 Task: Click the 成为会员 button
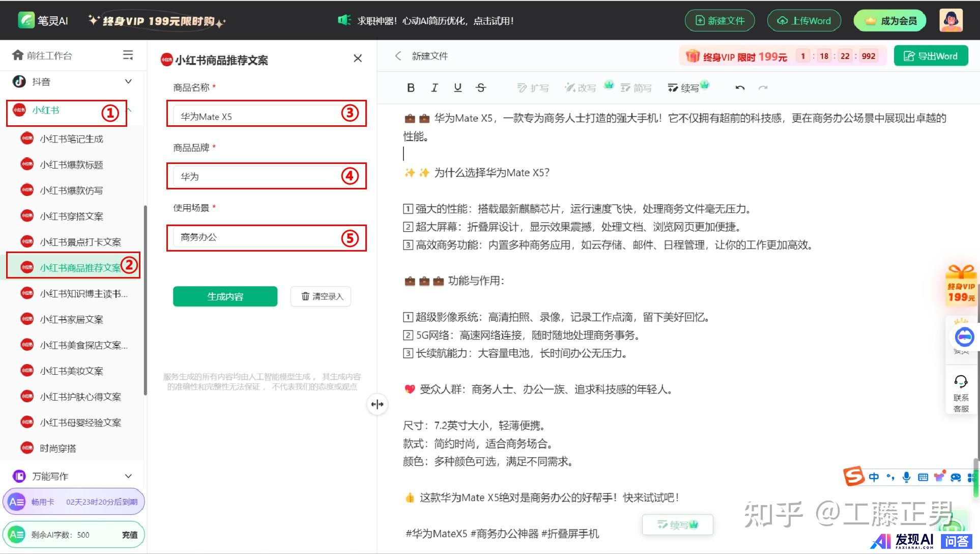pos(890,20)
